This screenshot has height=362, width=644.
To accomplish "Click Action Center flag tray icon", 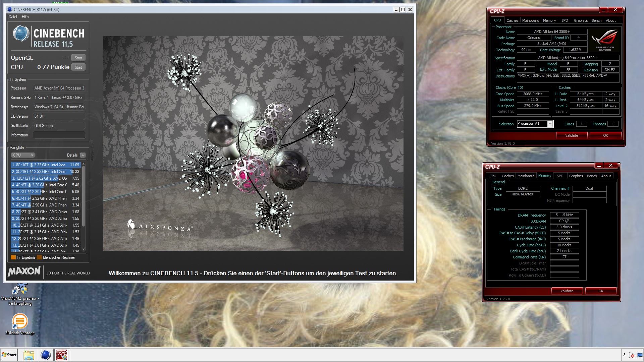I will (632, 355).
